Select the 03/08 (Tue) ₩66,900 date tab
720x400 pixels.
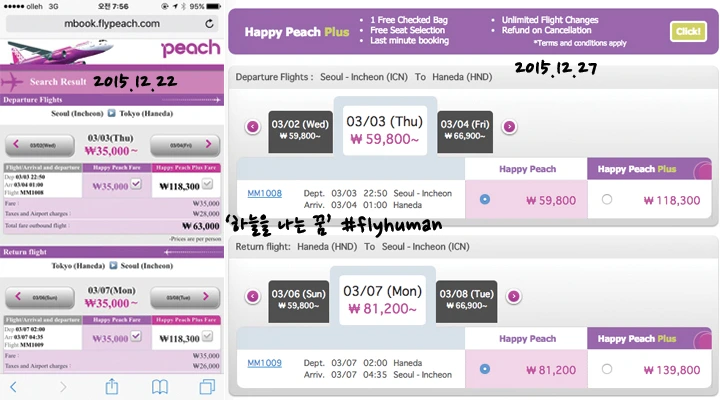pos(467,301)
